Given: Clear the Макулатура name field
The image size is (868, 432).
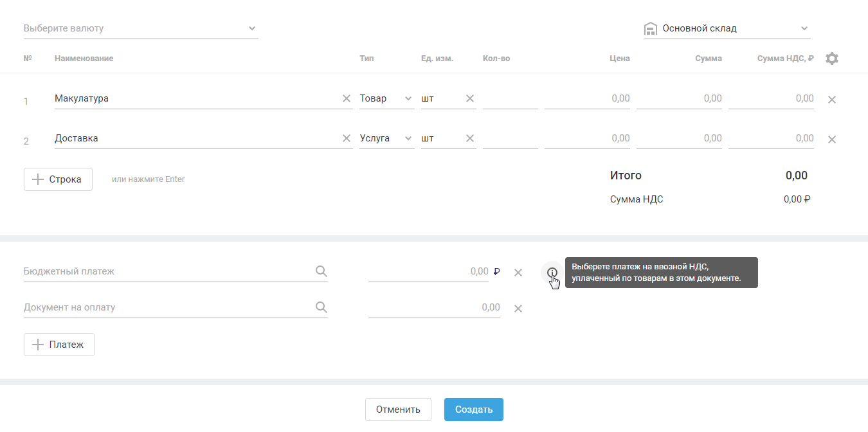Looking at the screenshot, I should (x=347, y=99).
